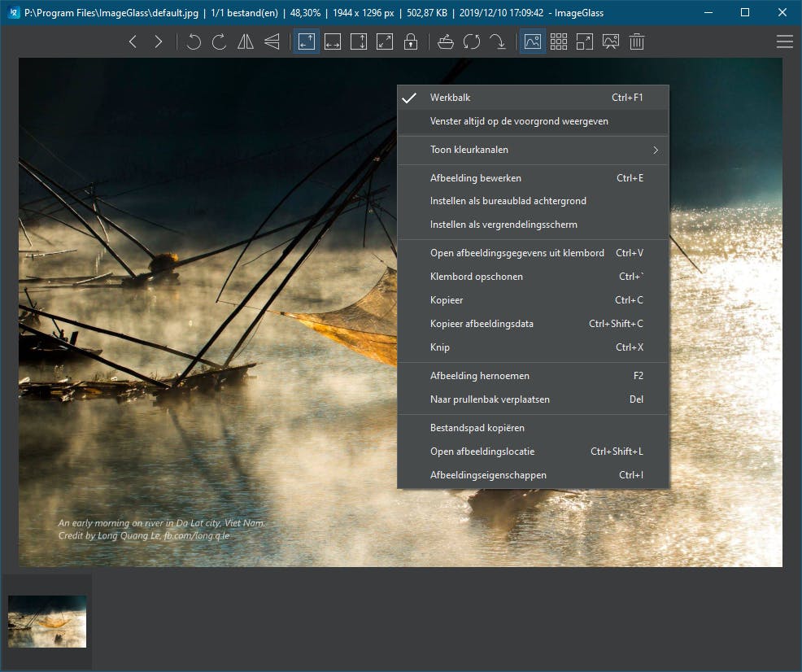Flip the image vertically
The width and height of the screenshot is (802, 672).
(x=272, y=41)
